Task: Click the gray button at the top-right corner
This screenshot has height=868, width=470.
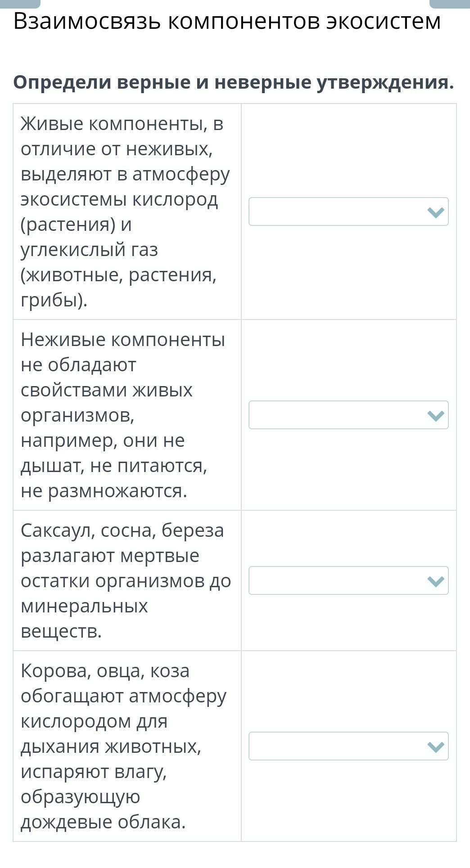Action: point(449,4)
